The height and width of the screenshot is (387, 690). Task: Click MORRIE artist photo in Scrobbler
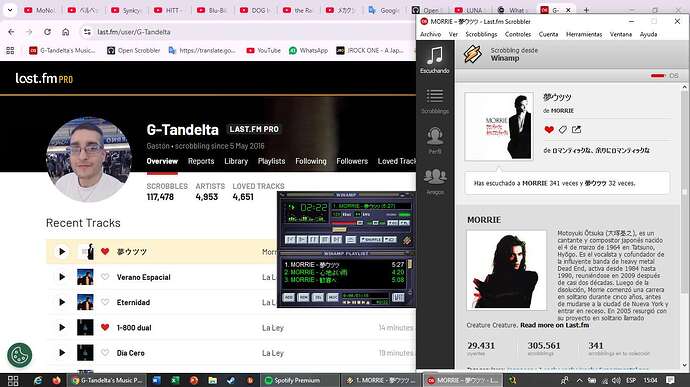point(506,270)
